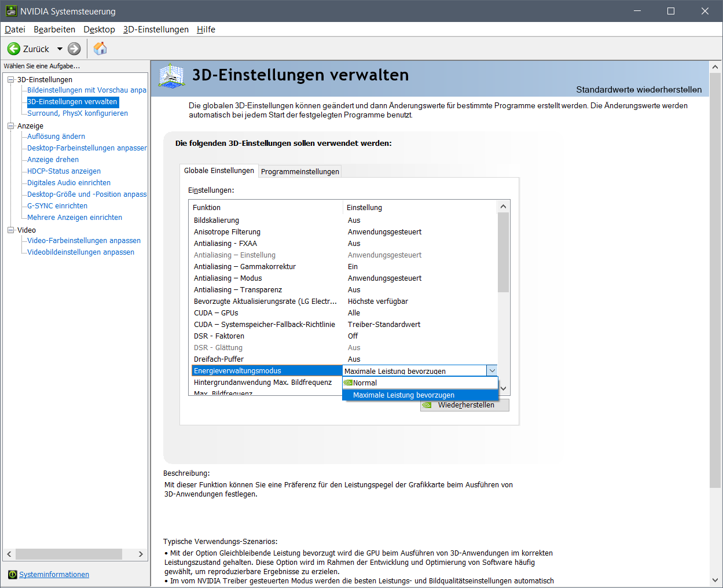
Task: Choose Maximale Leistung bevorzugen option
Action: click(x=420, y=395)
